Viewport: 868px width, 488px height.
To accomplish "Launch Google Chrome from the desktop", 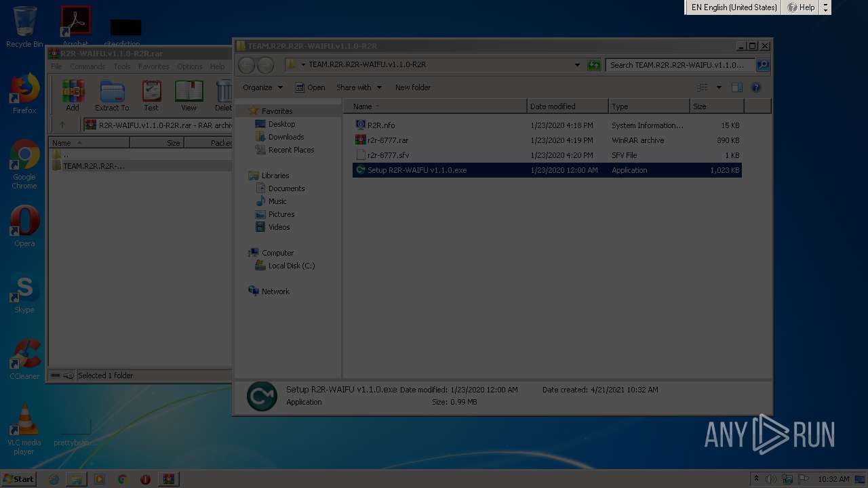I will click(x=24, y=164).
